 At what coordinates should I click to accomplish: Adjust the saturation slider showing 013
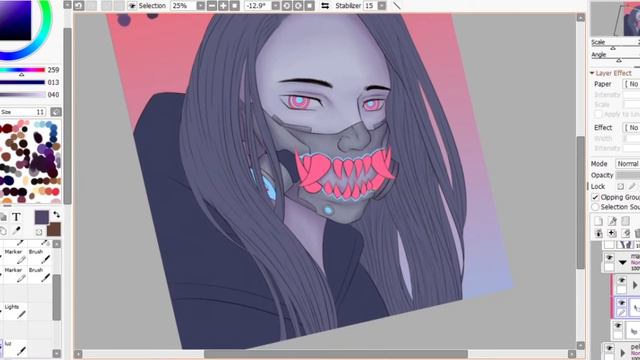(22, 82)
